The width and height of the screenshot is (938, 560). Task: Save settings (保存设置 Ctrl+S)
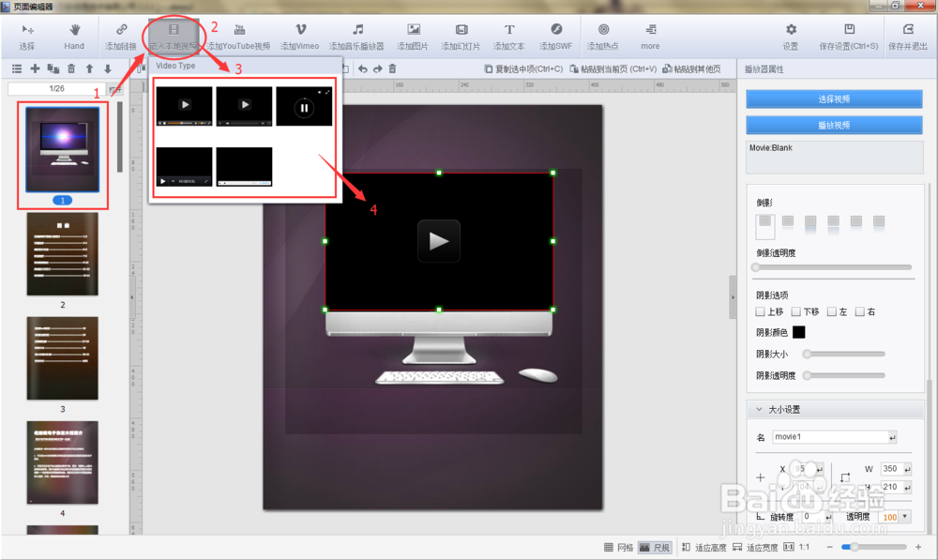click(x=849, y=37)
